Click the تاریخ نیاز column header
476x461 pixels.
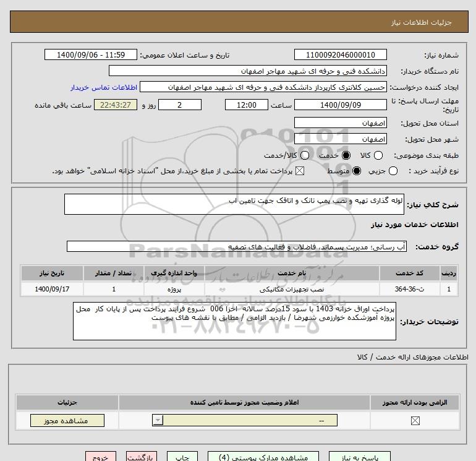[x=52, y=273]
